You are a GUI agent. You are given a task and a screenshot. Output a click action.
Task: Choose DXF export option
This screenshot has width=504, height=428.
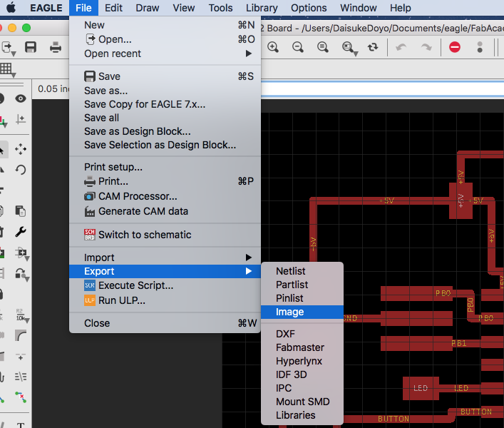(302, 334)
